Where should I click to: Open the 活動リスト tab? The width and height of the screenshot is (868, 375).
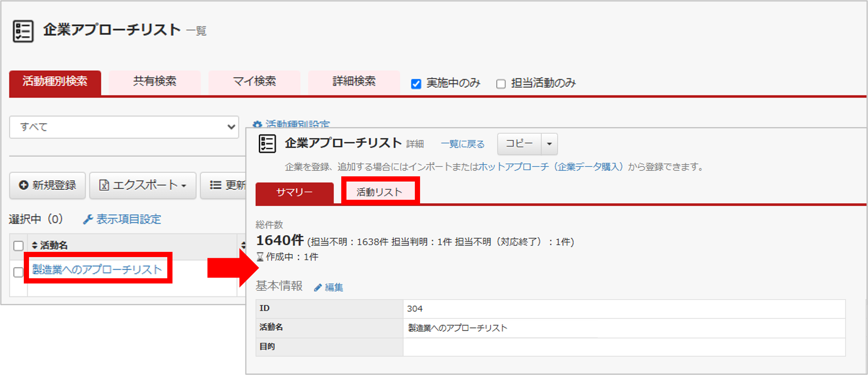(x=380, y=192)
